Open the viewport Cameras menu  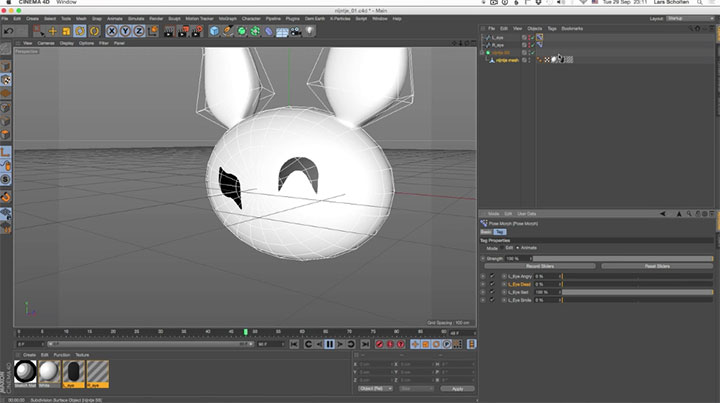[46, 43]
